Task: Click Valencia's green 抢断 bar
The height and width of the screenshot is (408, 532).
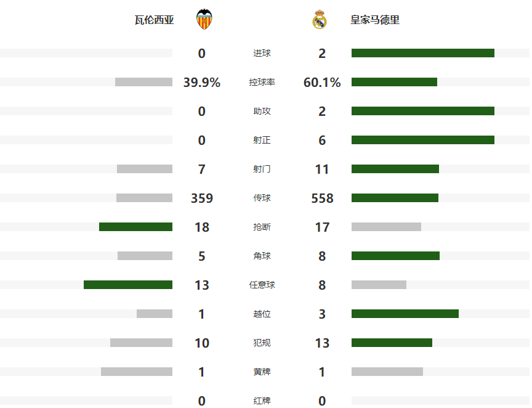Action: (x=135, y=227)
